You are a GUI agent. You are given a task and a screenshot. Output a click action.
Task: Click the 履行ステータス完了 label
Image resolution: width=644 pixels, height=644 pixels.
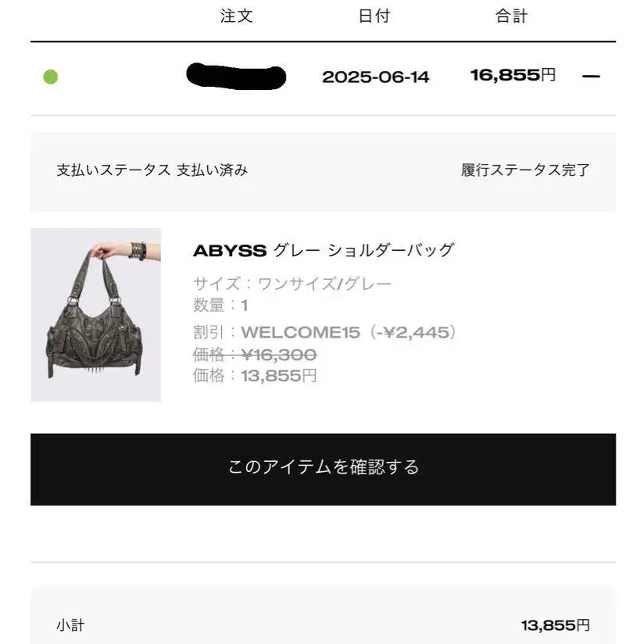(x=525, y=170)
